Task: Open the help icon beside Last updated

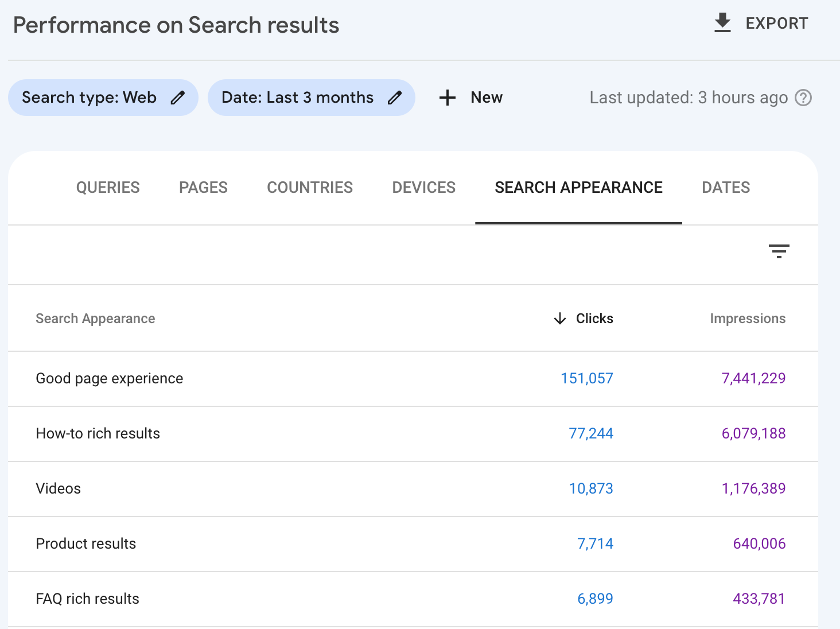Action: point(804,98)
